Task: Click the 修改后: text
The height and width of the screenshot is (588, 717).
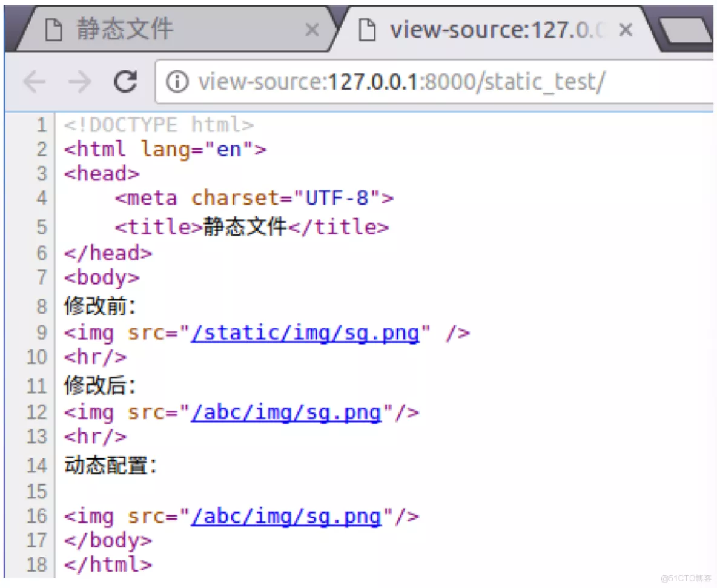Action: [100, 386]
